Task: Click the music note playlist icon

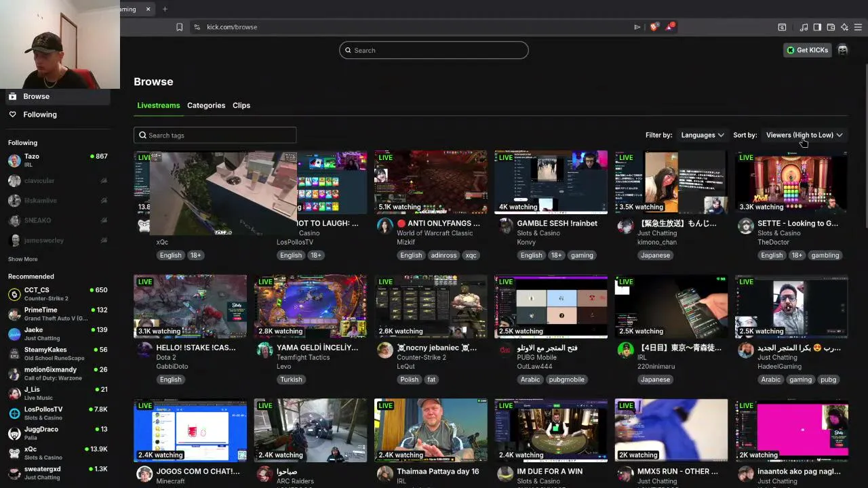Action: click(804, 27)
